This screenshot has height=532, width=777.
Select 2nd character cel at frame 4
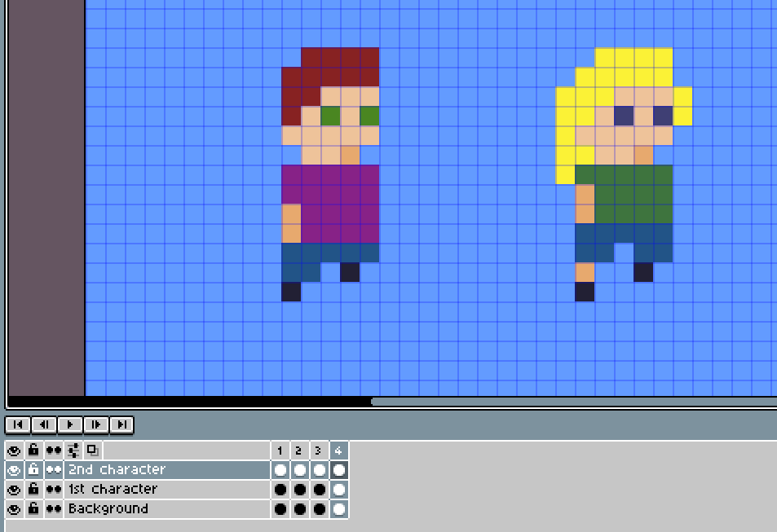339,469
